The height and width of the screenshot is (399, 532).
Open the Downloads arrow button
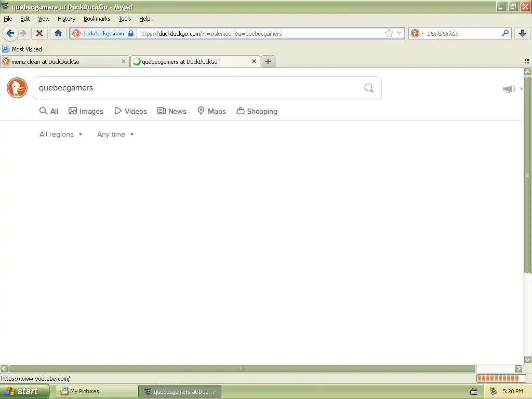click(x=523, y=33)
